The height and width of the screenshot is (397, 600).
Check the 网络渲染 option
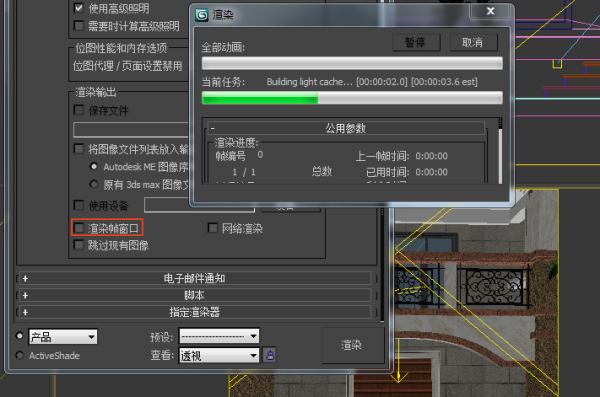212,228
